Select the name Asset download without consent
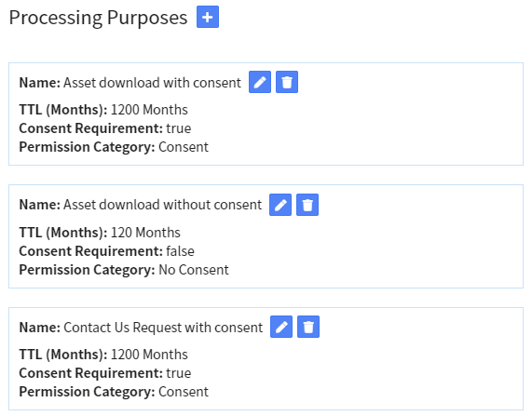The height and width of the screenshot is (416, 532). click(162, 205)
